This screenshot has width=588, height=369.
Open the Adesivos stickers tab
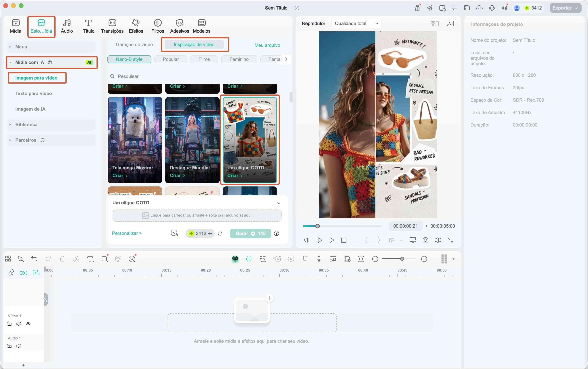179,26
